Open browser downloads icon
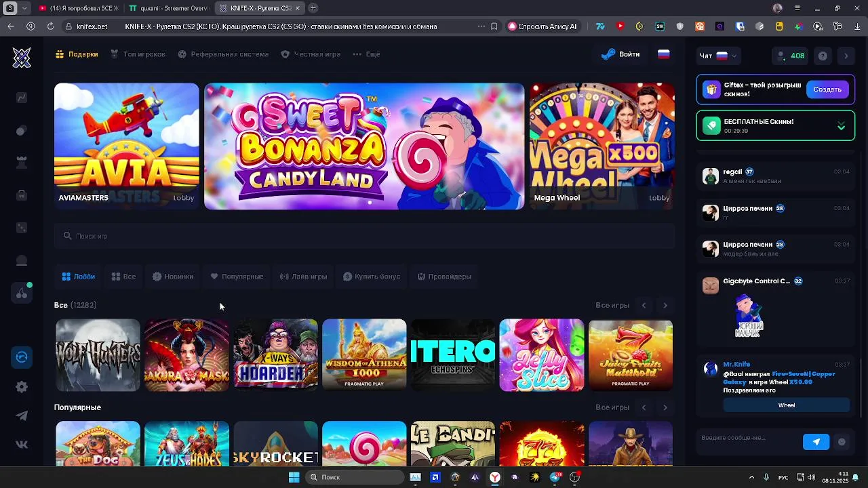Viewport: 868px width, 488px height. tap(857, 26)
